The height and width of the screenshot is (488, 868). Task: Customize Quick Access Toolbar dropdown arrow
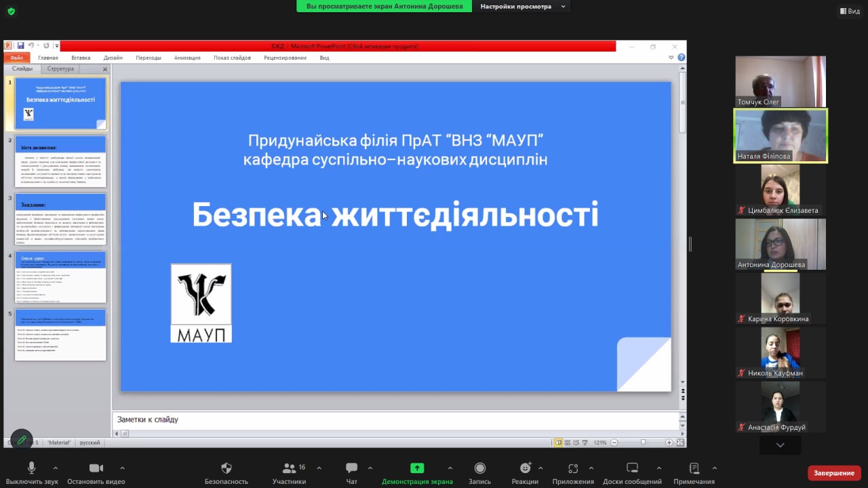(x=57, y=46)
